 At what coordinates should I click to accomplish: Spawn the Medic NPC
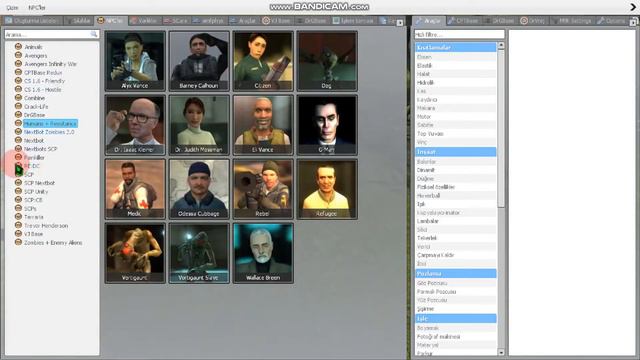pos(135,189)
